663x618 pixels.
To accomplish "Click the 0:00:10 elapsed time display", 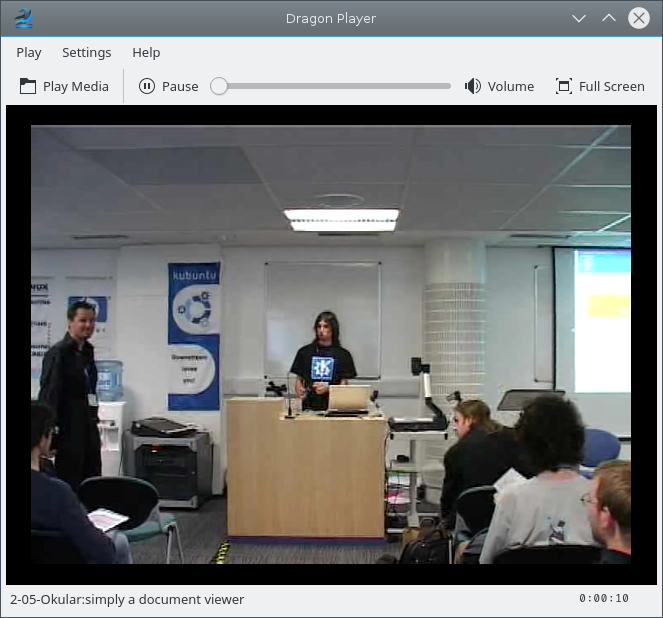I will (603, 599).
